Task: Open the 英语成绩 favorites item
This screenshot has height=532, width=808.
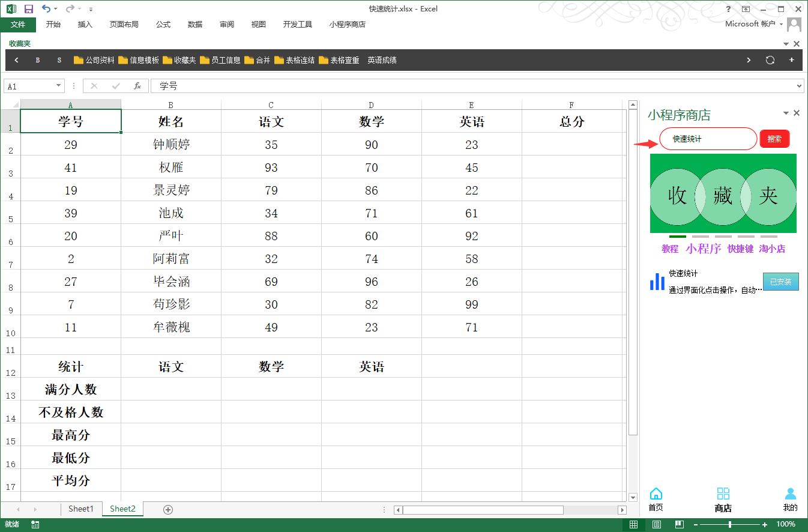Action: point(382,60)
